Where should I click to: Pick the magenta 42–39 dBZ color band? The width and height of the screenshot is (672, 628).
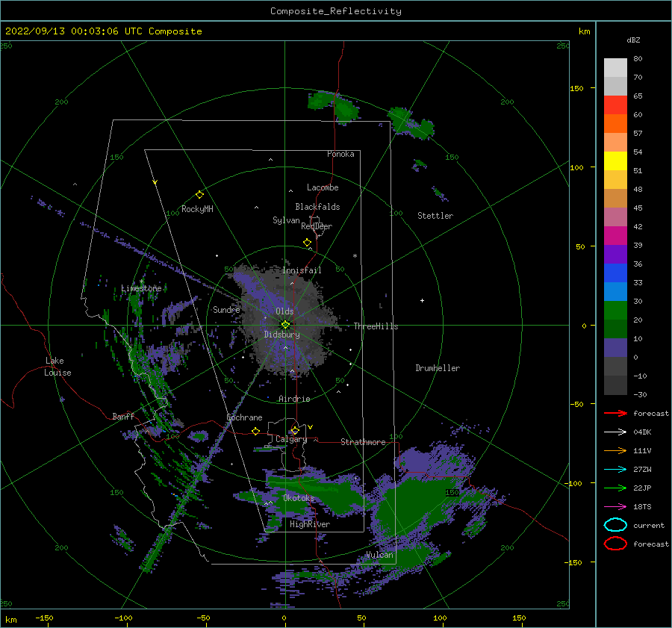click(x=615, y=236)
